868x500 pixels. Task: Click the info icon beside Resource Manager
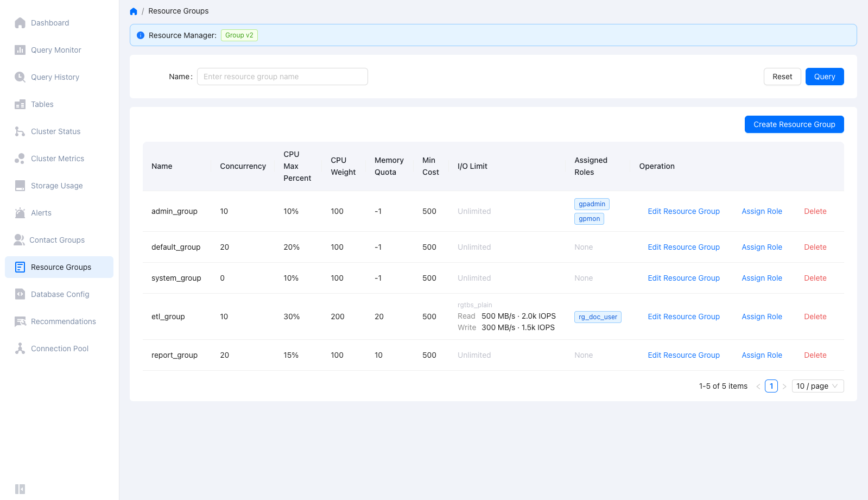coord(141,35)
